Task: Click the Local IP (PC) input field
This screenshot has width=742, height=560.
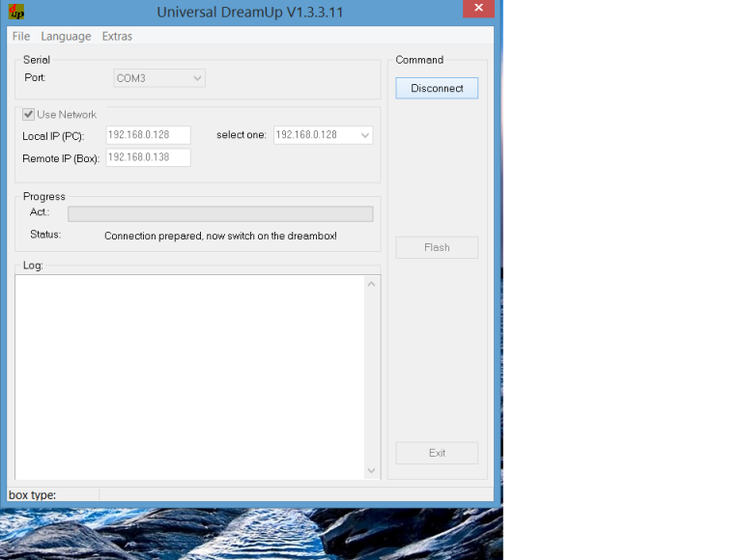Action: click(148, 135)
